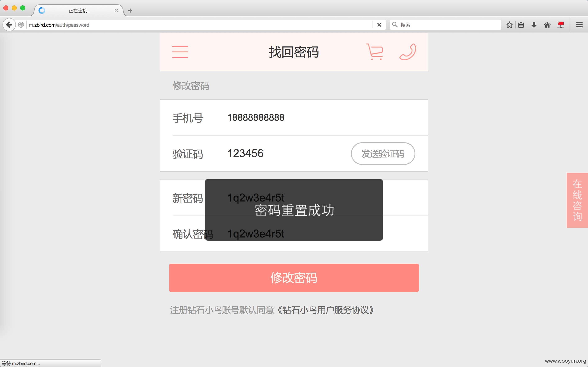Viewport: 588px width, 367px height.
Task: Stop page loading with the X button
Action: 379,25
